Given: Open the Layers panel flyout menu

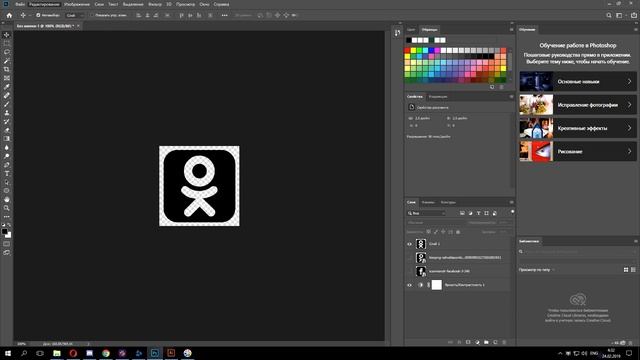Looking at the screenshot, I should click(x=511, y=202).
